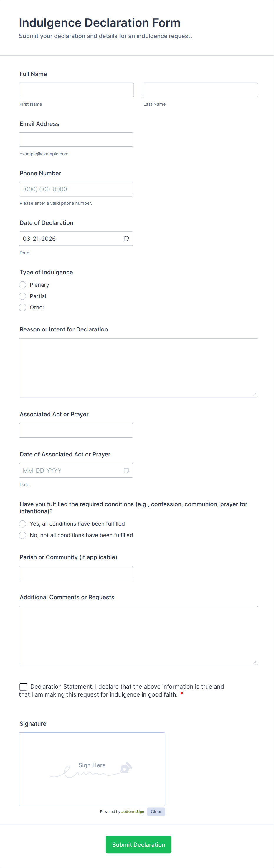The width and height of the screenshot is (274, 868).
Task: Select Other for type of indulgence
Action: pyautogui.click(x=22, y=307)
